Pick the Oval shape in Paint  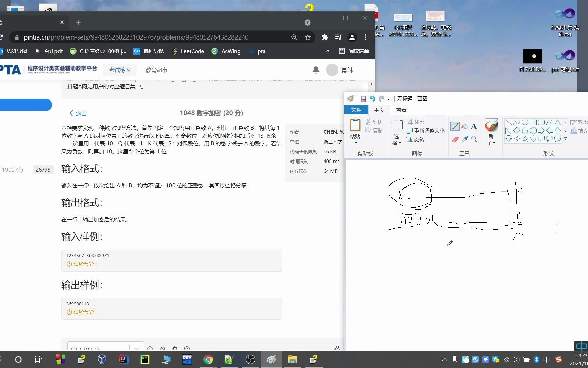(525, 122)
